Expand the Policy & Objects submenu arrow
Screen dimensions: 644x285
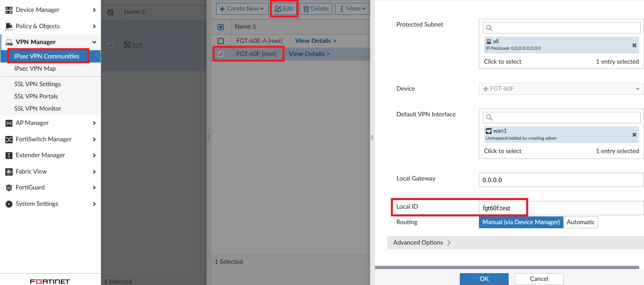tap(94, 26)
